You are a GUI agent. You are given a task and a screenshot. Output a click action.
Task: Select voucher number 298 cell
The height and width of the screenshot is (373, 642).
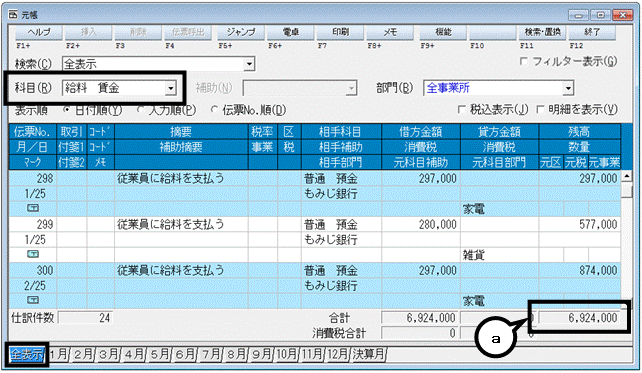33,179
